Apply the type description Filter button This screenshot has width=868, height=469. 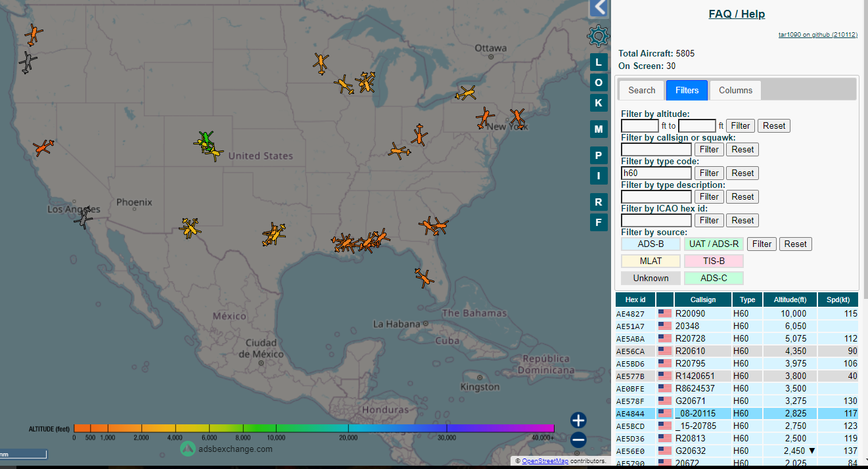(709, 197)
